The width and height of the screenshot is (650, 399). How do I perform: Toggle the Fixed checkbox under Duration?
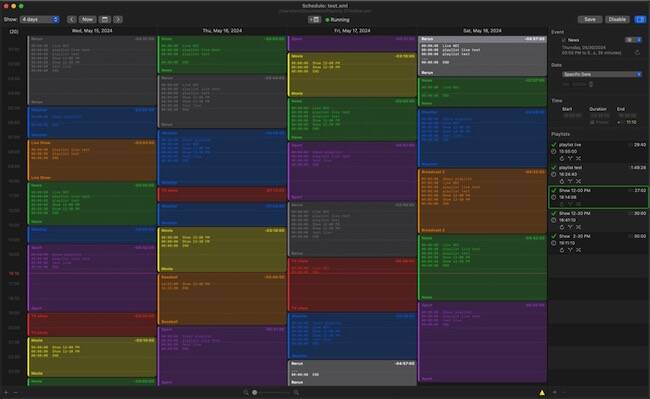[592, 122]
